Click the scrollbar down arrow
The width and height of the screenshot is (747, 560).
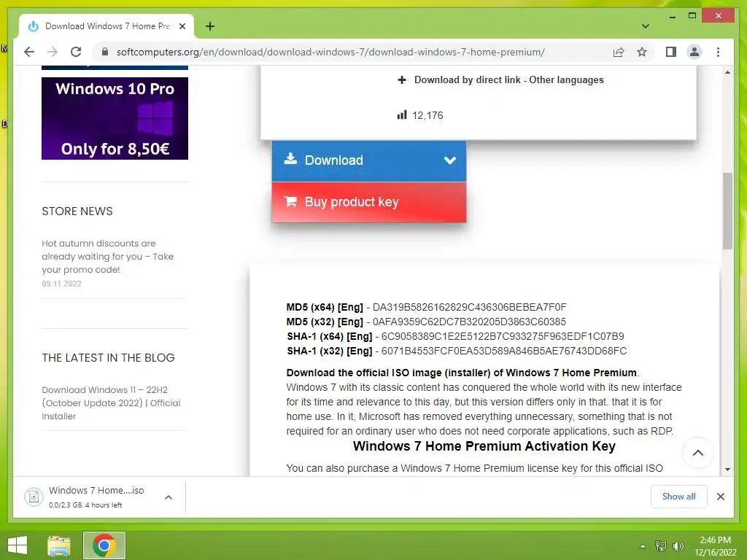(x=727, y=470)
